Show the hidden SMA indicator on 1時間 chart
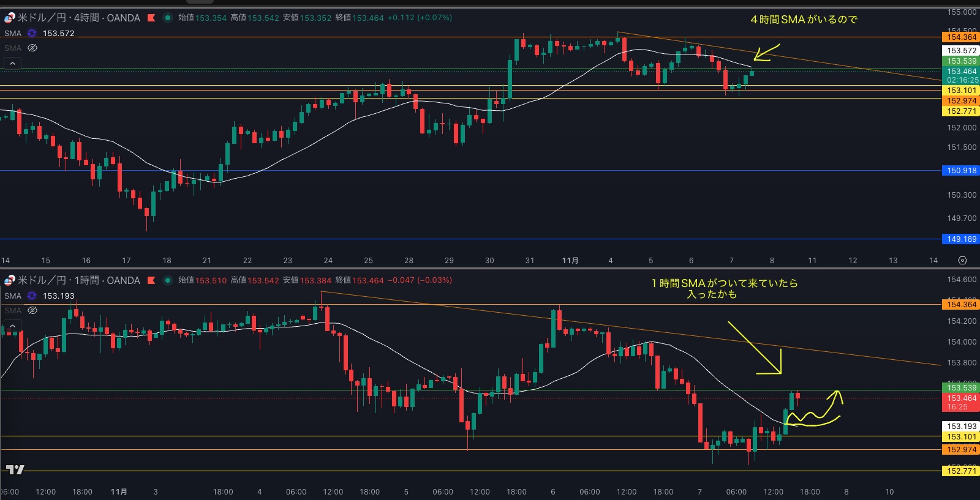Screen dimensions: 980x500 32,310
